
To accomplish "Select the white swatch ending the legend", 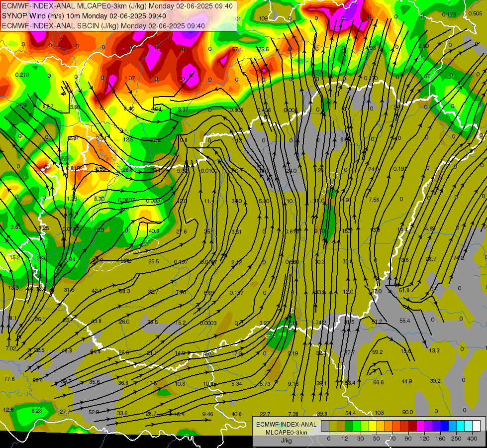I will pos(477,426).
